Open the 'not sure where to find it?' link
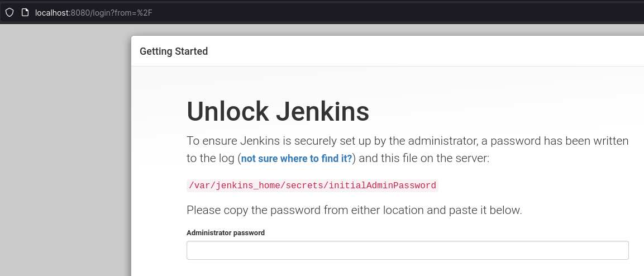 (297, 158)
